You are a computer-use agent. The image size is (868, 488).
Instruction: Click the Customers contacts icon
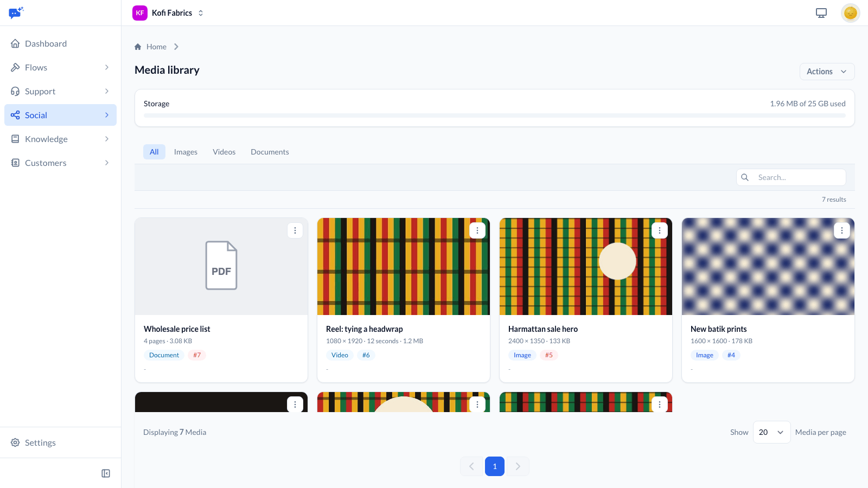point(15,163)
